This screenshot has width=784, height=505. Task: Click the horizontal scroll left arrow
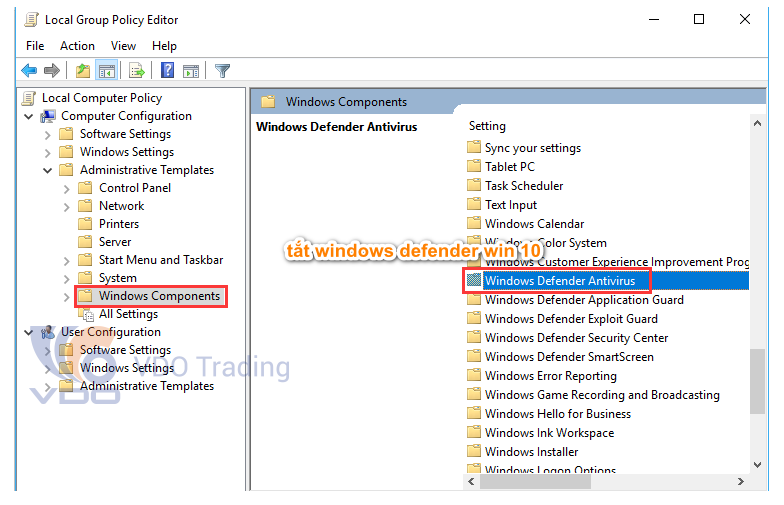tap(471, 482)
